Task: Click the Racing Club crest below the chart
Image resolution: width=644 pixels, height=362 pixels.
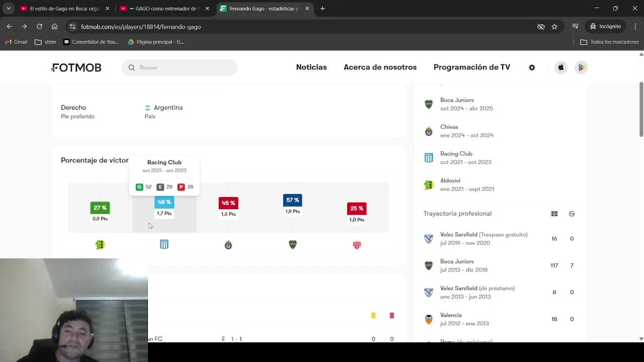Action: [x=164, y=245]
